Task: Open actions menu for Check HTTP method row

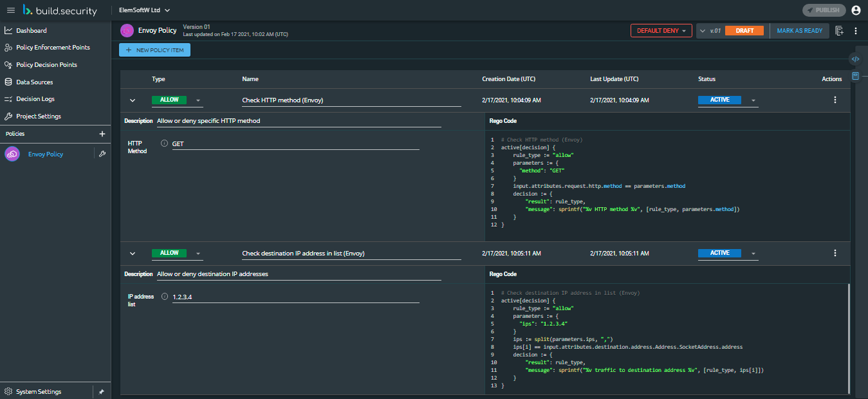Action: tap(835, 100)
